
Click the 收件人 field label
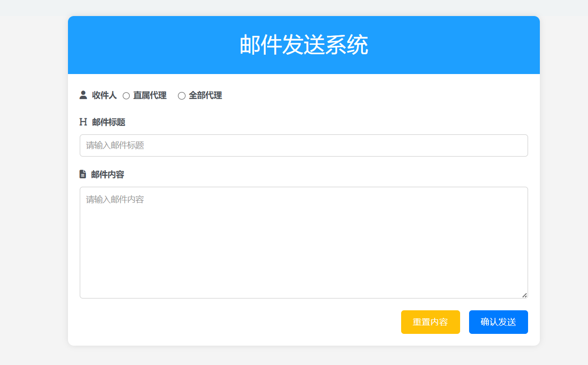[x=104, y=96]
